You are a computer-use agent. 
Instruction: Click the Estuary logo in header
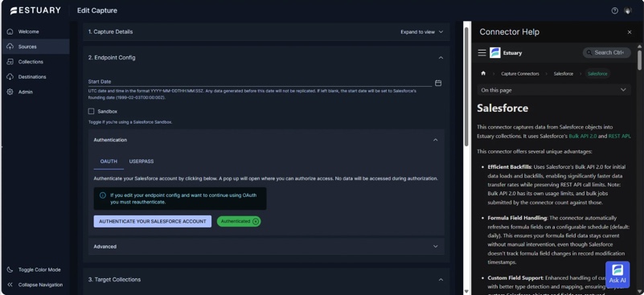tap(35, 10)
